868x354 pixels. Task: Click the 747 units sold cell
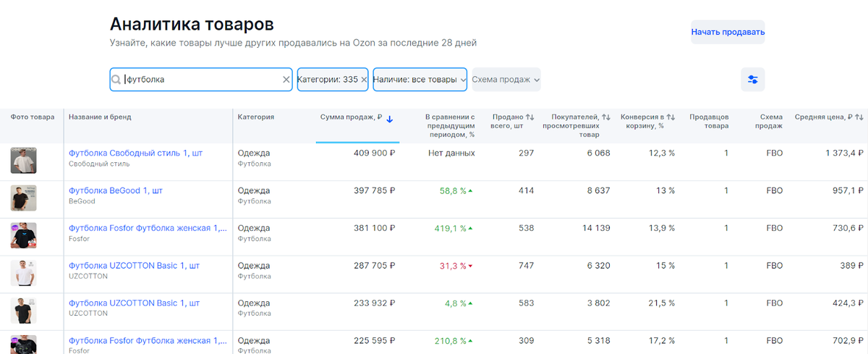click(x=526, y=266)
